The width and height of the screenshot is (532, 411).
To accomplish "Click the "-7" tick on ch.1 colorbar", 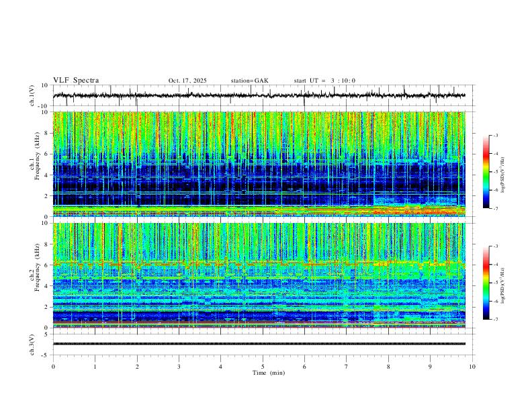I will [495, 209].
